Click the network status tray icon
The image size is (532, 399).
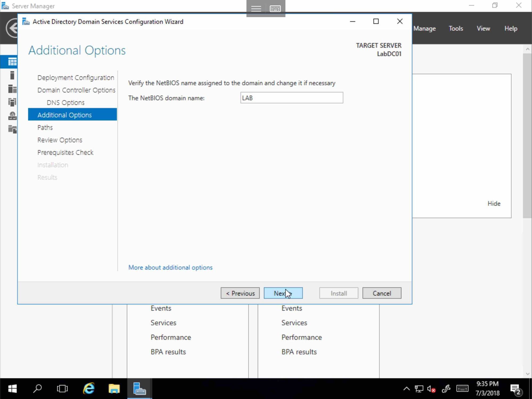[x=419, y=389]
